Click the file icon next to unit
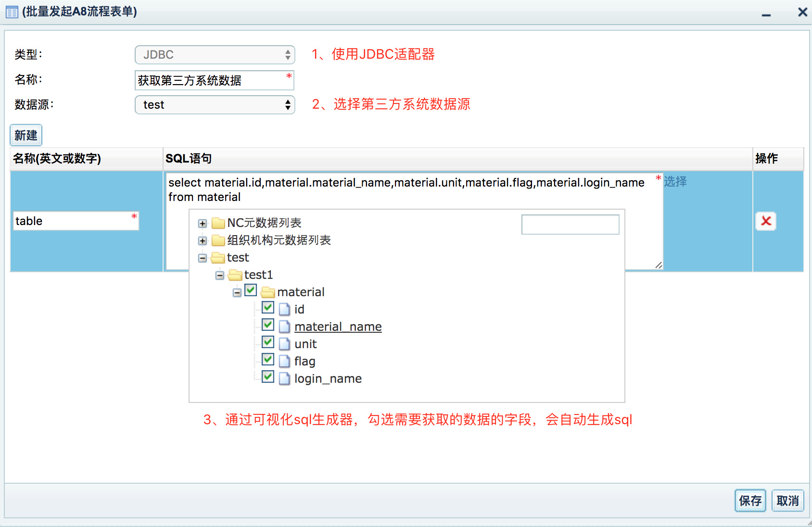 click(x=285, y=344)
